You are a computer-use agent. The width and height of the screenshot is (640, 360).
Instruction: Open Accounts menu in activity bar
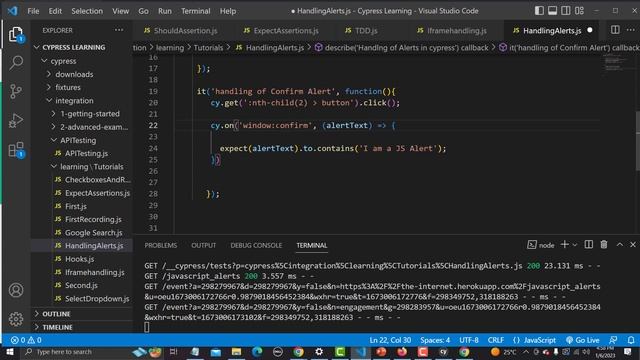[x=16, y=290]
